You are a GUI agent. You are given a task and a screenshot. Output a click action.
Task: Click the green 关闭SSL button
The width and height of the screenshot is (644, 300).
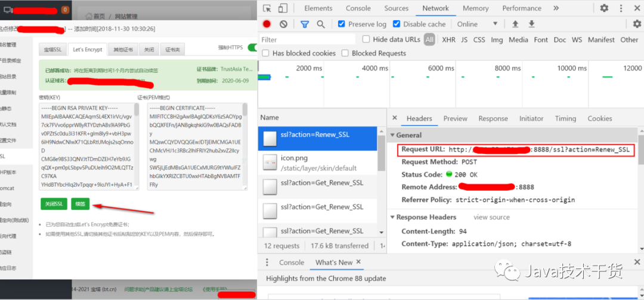54,204
